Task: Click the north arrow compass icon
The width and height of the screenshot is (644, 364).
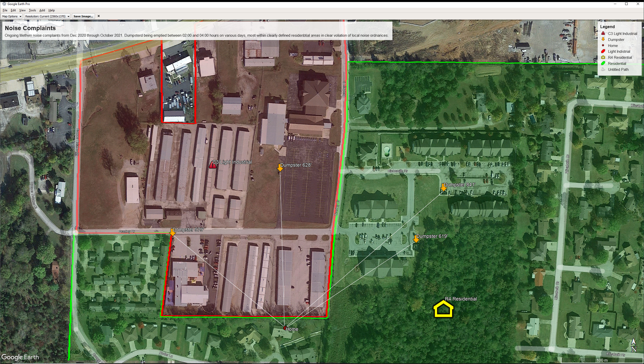Action: 634,345
